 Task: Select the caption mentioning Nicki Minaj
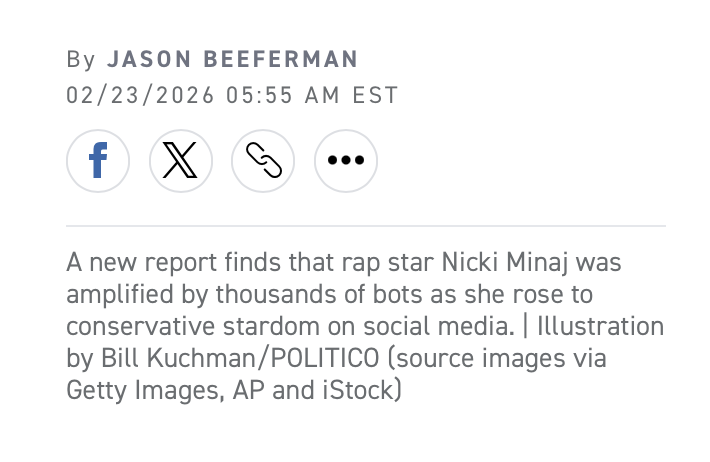click(x=365, y=326)
